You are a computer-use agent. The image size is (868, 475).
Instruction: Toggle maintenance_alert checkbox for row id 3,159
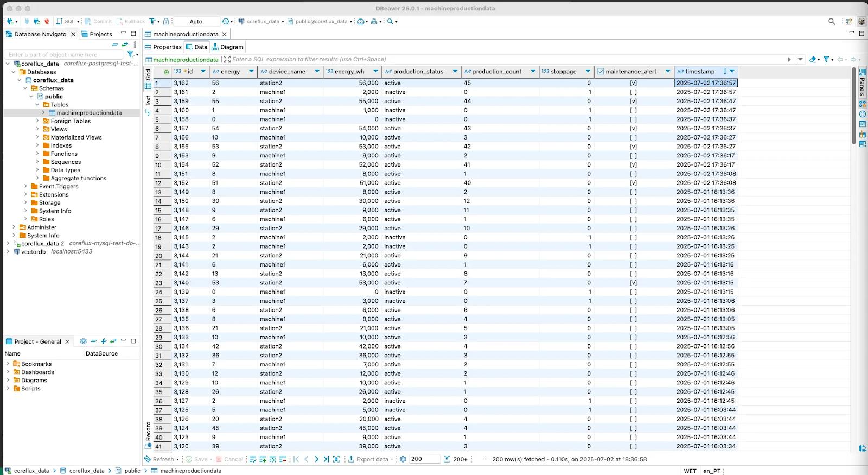coord(633,101)
